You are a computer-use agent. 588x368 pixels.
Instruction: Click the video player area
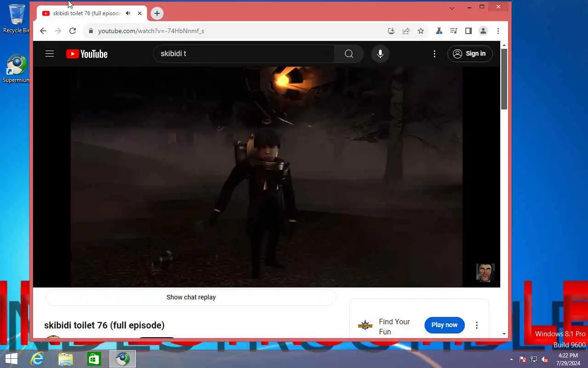pos(266,177)
